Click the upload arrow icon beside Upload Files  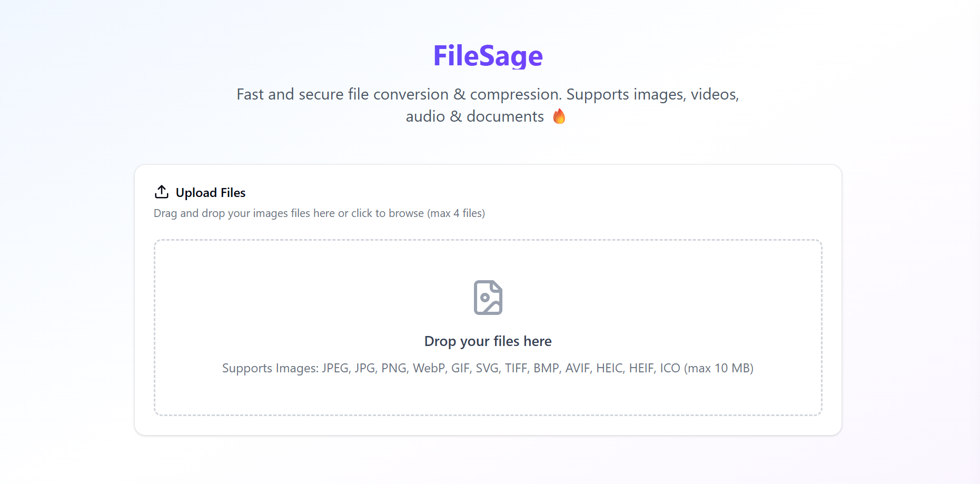point(161,192)
